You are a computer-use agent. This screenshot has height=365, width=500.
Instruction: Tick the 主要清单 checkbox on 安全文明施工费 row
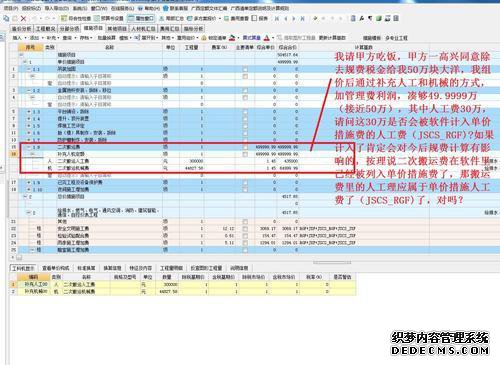tap(245, 229)
